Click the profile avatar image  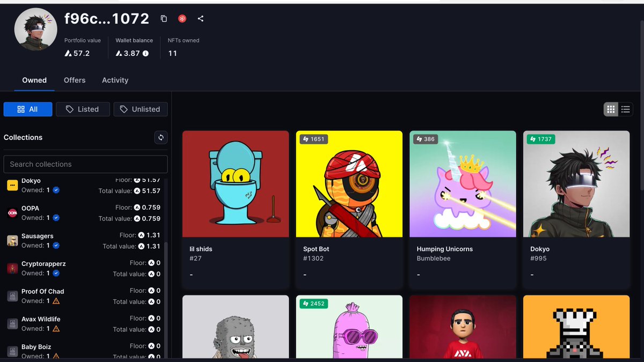35,29
